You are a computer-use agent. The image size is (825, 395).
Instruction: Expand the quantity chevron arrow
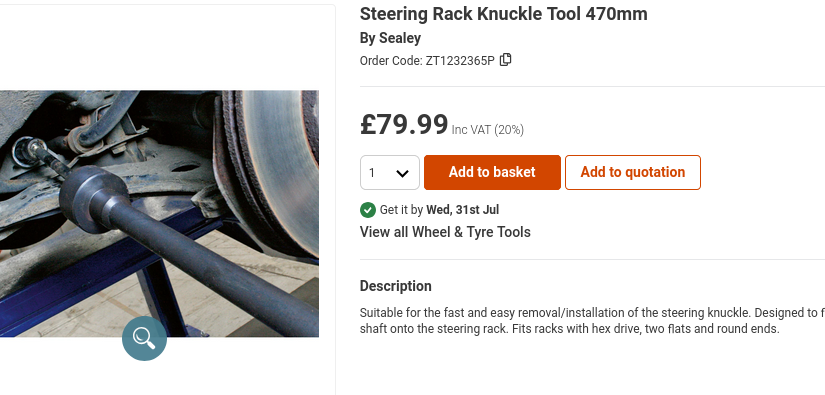[402, 173]
